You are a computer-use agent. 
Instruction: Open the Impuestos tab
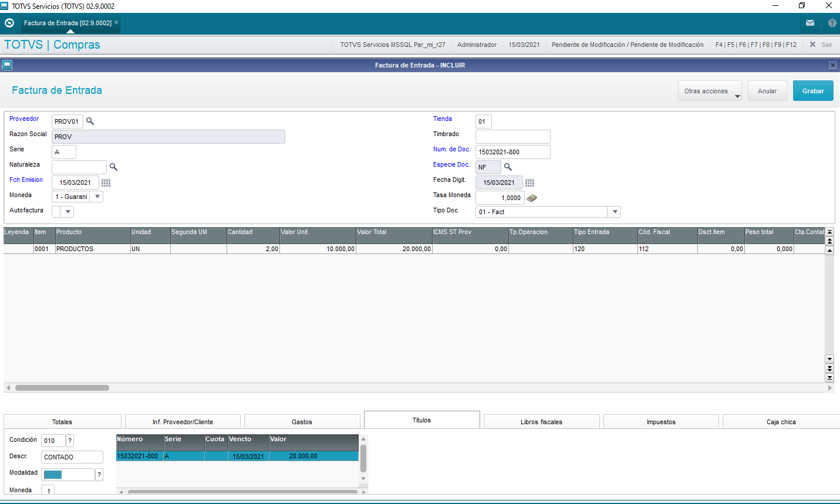tap(661, 422)
